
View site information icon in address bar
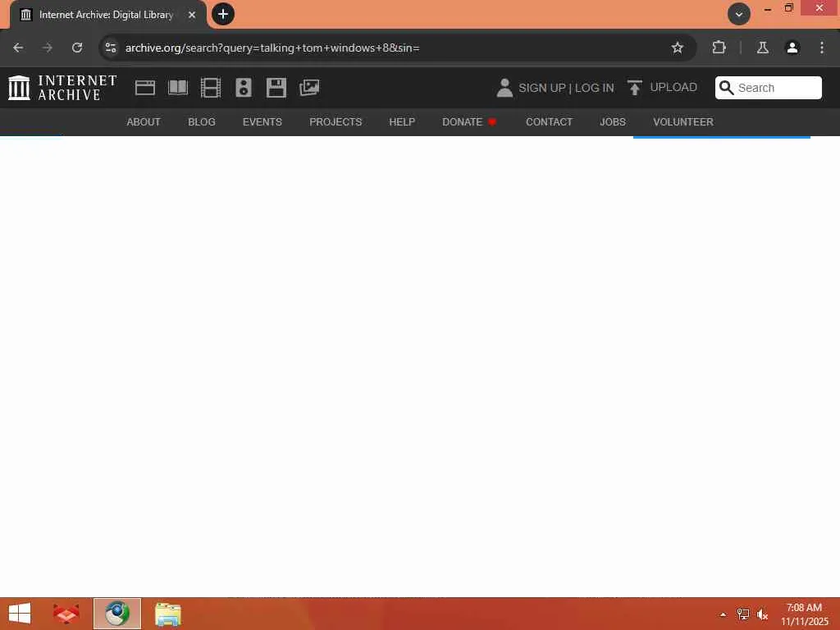pyautogui.click(x=111, y=48)
